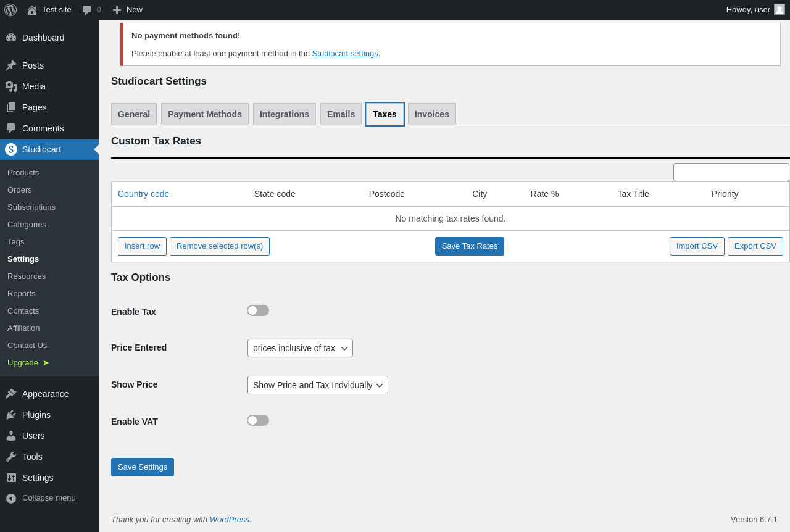This screenshot has height=532, width=790.
Task: Click the Pages icon in sidebar
Action: pos(11,107)
